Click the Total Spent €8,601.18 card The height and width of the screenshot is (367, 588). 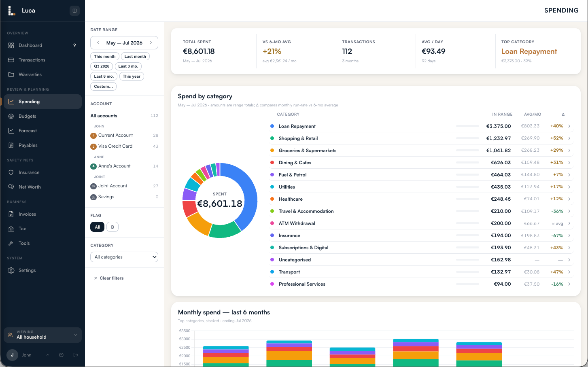point(217,51)
